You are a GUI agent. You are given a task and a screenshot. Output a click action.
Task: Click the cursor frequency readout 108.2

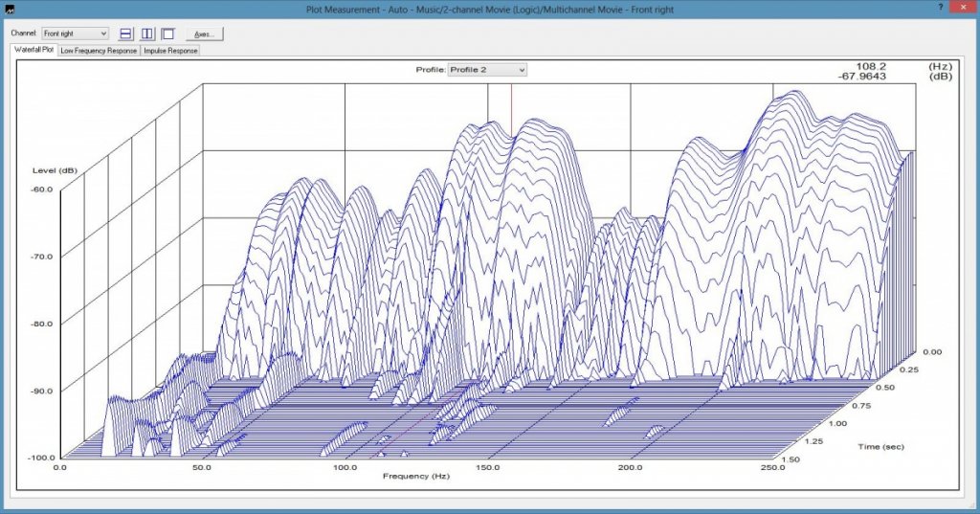871,66
